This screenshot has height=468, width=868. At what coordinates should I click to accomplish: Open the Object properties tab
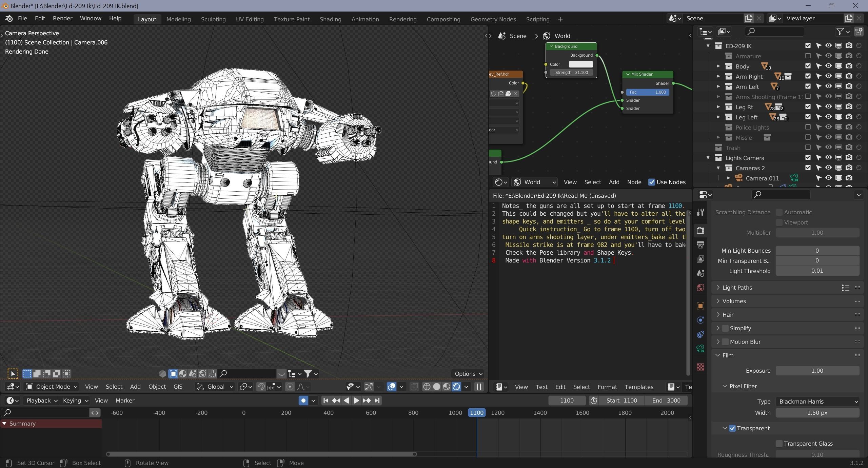click(x=701, y=306)
